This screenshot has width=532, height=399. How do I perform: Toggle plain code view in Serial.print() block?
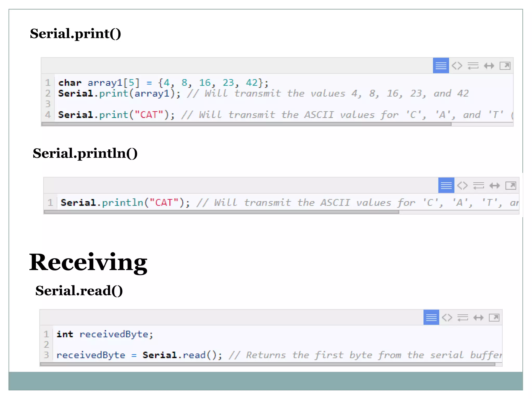457,66
